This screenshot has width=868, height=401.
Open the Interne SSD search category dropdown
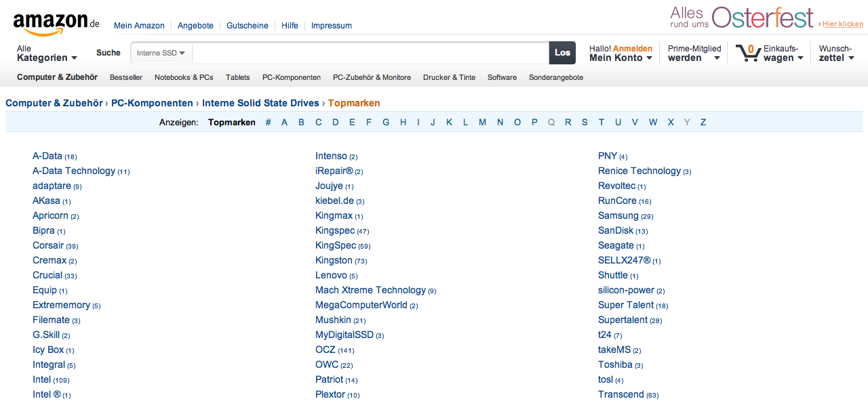click(161, 53)
